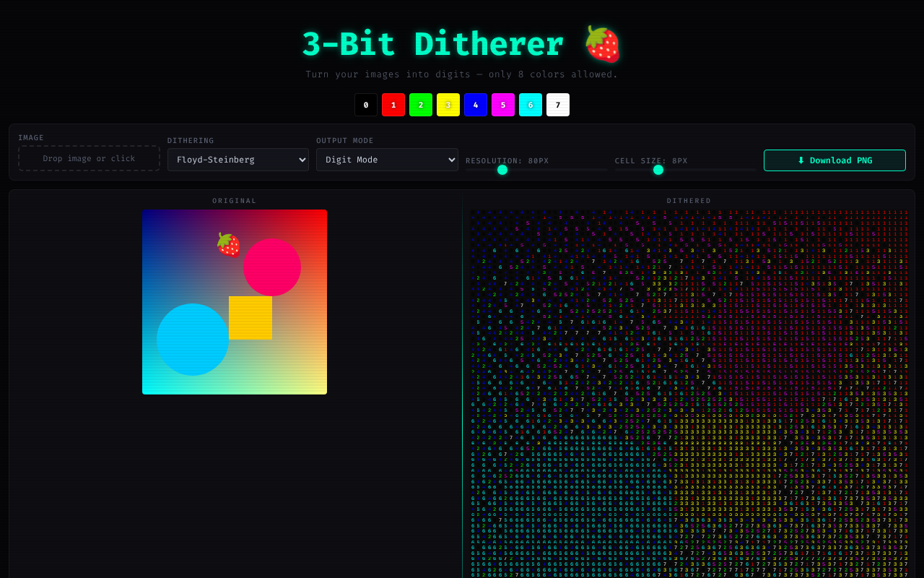Click the Cell Size slider handle
The height and width of the screenshot is (578, 924).
pos(658,170)
